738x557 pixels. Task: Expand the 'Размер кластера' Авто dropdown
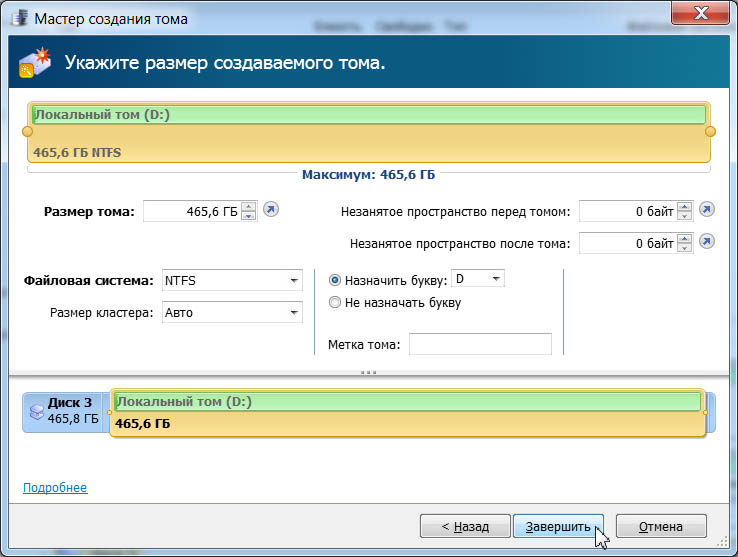tap(232, 313)
